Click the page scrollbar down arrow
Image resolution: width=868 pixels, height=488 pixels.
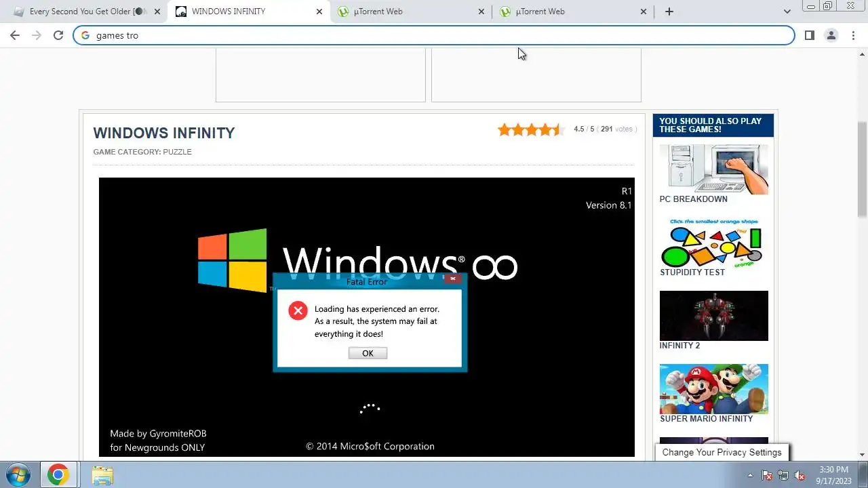pos(862,455)
